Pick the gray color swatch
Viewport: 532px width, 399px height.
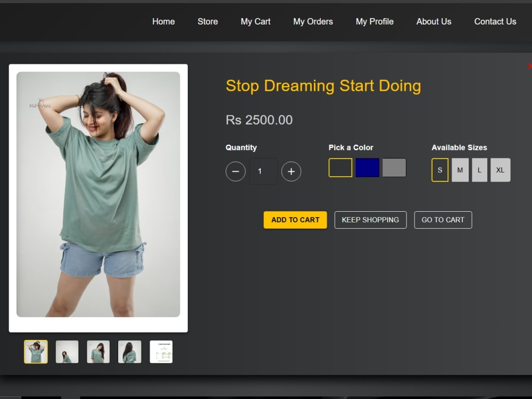click(x=394, y=168)
